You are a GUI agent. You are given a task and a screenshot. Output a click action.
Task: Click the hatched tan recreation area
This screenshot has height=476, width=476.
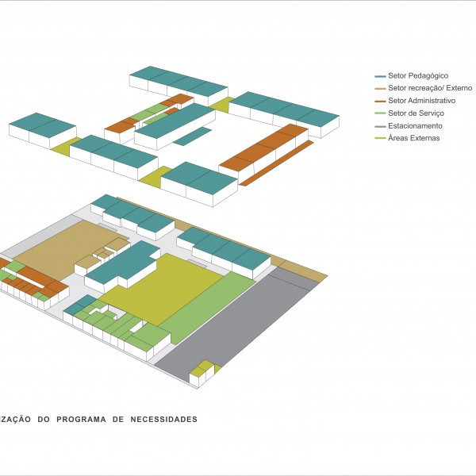[x=59, y=246]
